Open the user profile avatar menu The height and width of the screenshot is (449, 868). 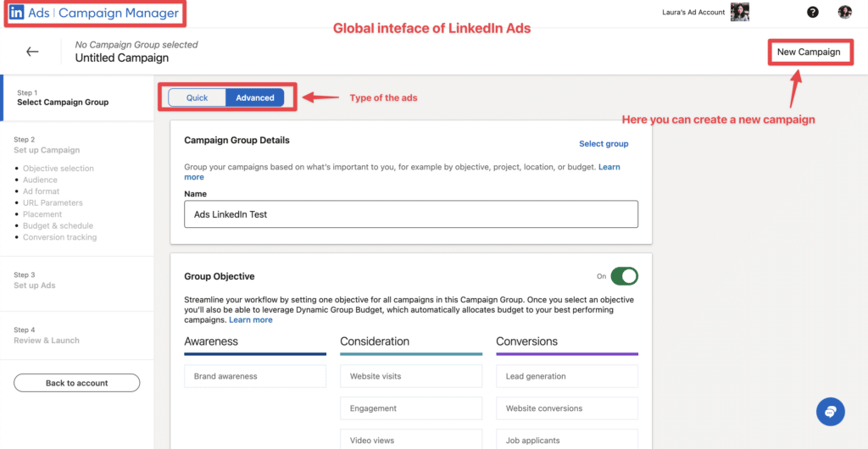pyautogui.click(x=844, y=12)
